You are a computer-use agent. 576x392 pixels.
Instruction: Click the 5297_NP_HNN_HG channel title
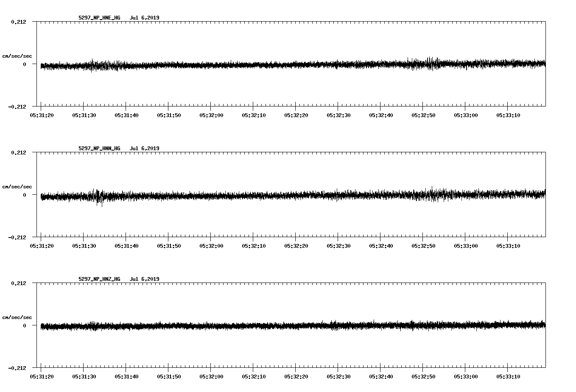[x=99, y=148]
